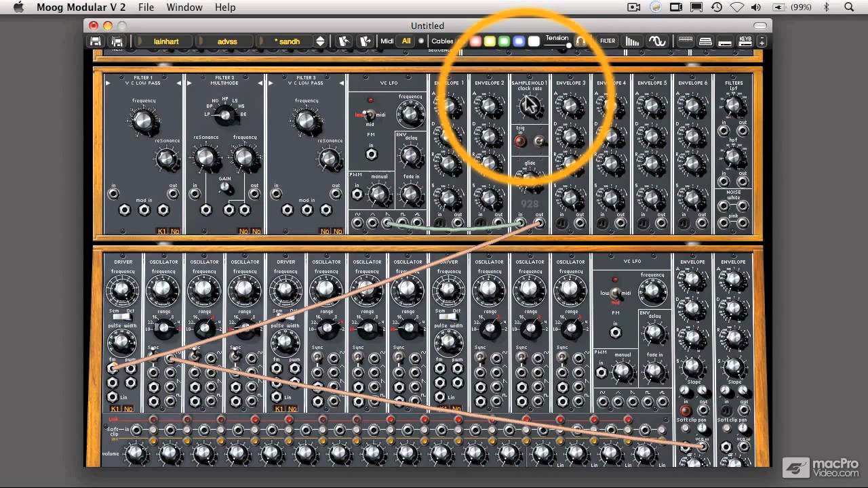Screen dimensions: 868x488
Task: Click Filter 2 GAIN knob
Action: (224, 186)
